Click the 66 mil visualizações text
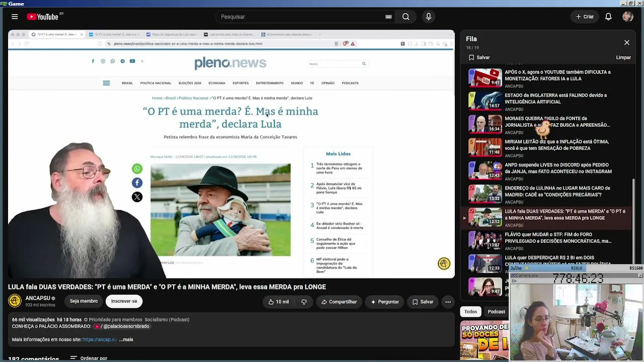 tap(33, 320)
